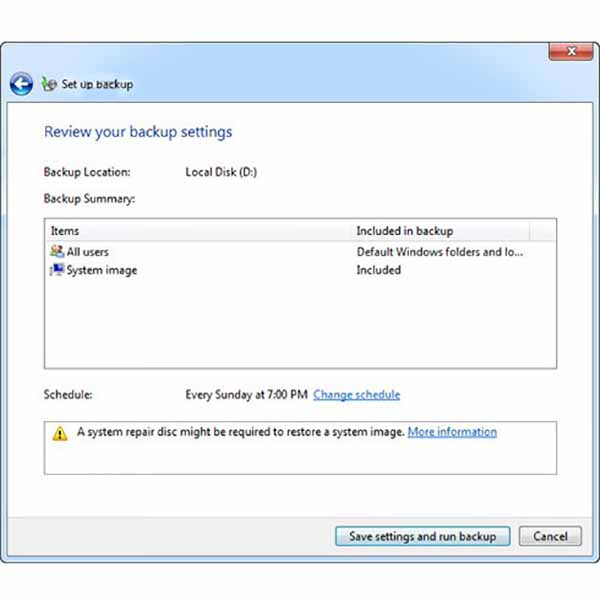
Task: Click the Items column header
Action: point(198,231)
